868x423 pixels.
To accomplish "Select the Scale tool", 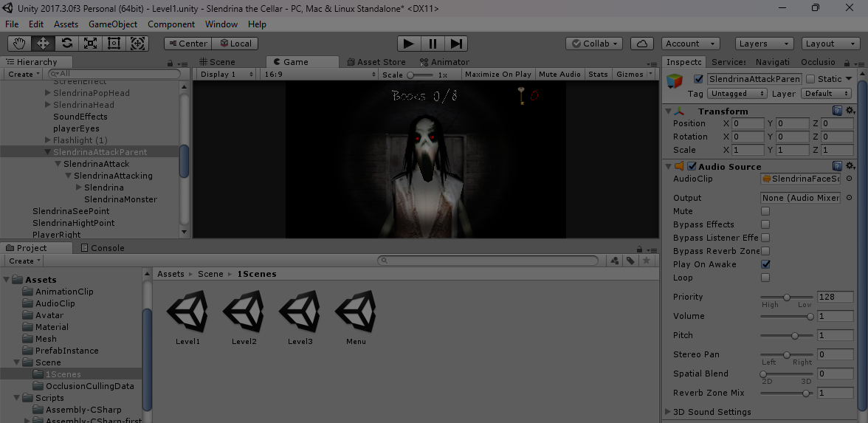I will click(90, 43).
